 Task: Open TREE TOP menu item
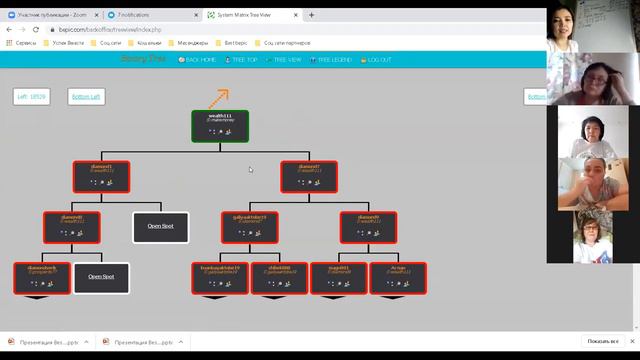point(241,60)
